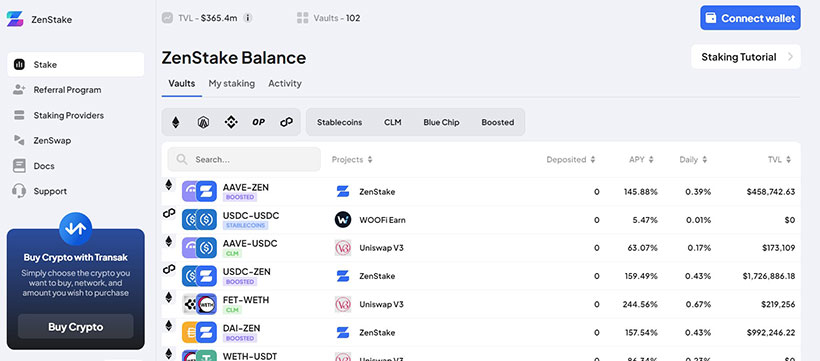The width and height of the screenshot is (820, 361).
Task: Sort table by TVL column
Action: (x=779, y=160)
